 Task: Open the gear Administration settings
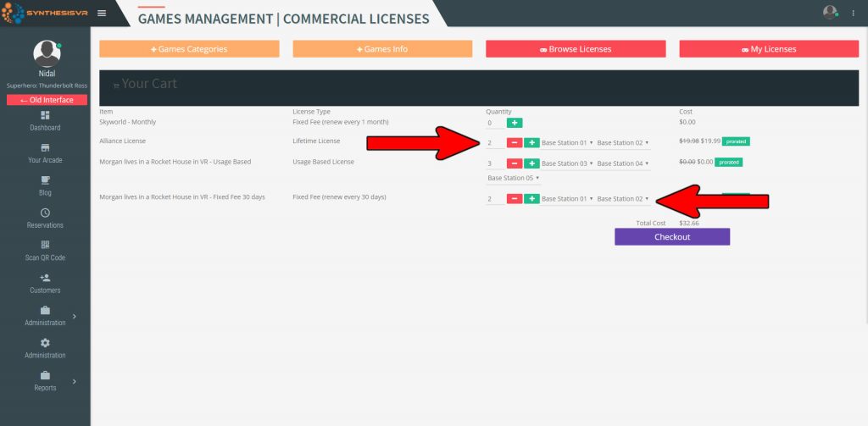point(46,349)
